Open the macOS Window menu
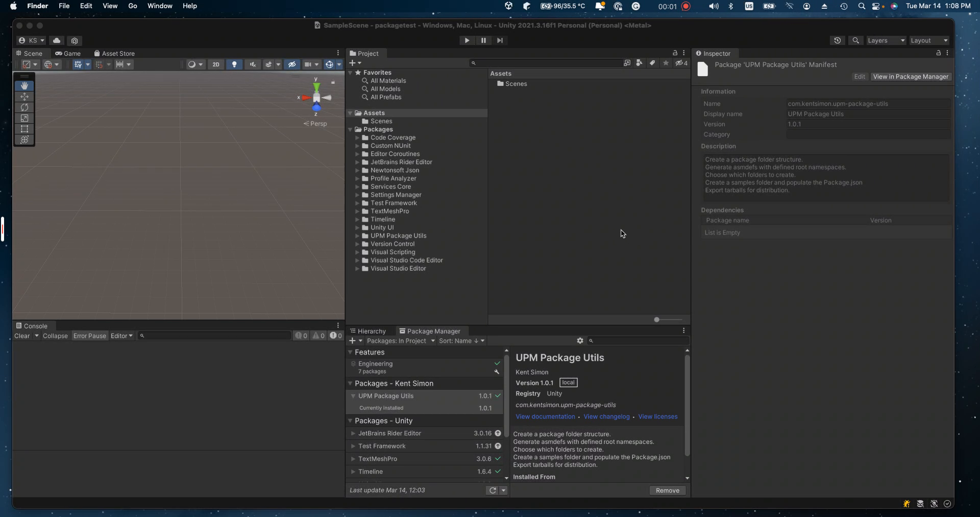The image size is (980, 517). click(160, 6)
